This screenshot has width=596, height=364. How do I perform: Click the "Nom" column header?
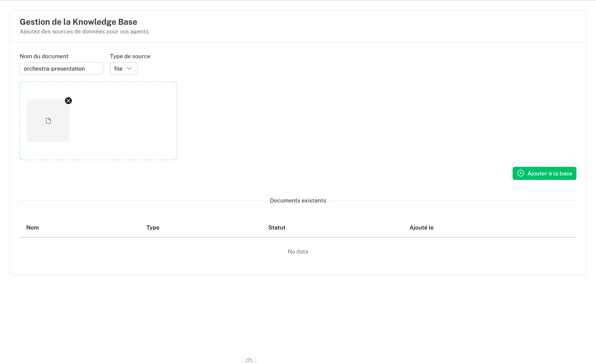coord(33,228)
